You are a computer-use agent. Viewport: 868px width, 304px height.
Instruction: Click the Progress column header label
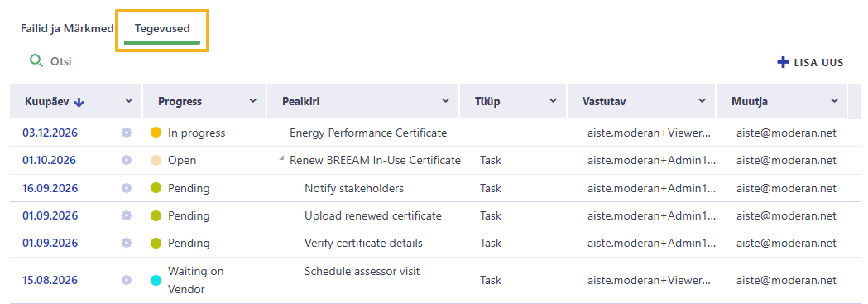coord(180,101)
